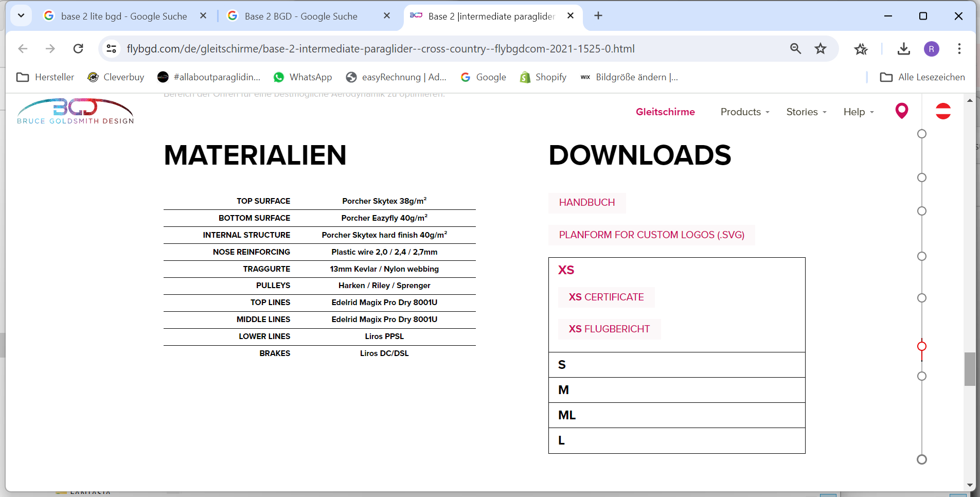980x497 pixels.
Task: Open the Google bookmark
Action: pyautogui.click(x=484, y=77)
